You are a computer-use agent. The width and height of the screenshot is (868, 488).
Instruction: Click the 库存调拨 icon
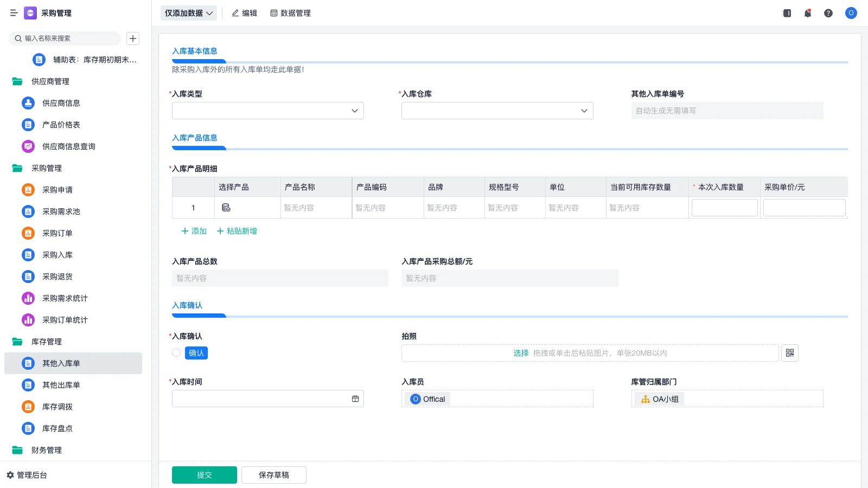(x=28, y=407)
